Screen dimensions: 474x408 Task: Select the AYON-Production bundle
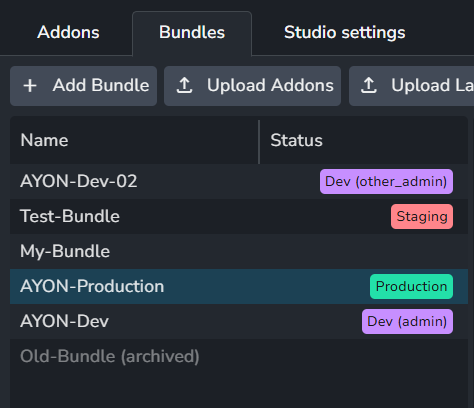point(239,286)
